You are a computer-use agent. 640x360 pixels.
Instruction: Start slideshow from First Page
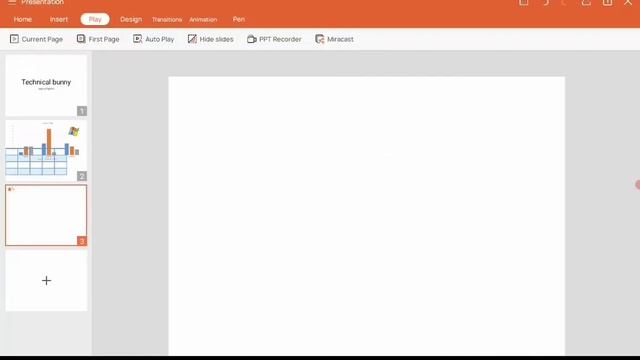(x=98, y=39)
